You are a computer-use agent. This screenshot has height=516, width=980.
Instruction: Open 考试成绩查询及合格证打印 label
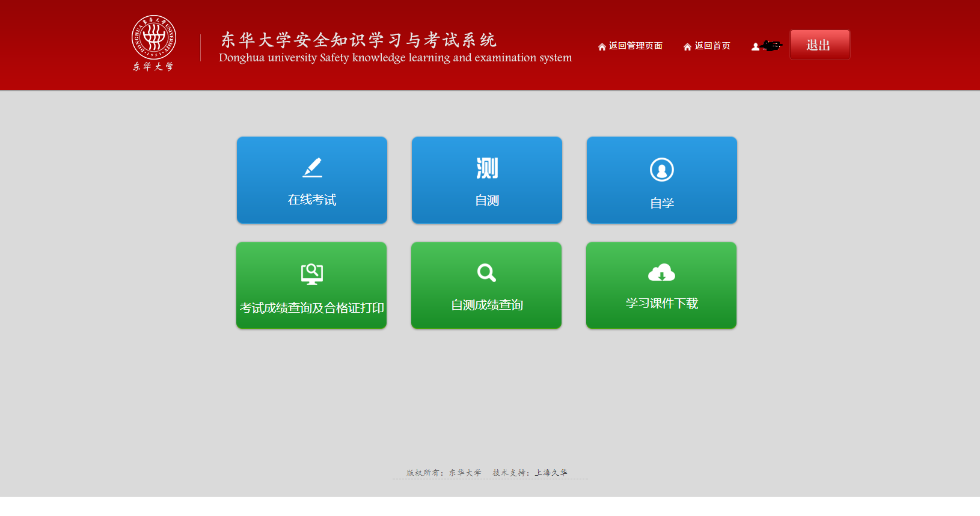311,308
